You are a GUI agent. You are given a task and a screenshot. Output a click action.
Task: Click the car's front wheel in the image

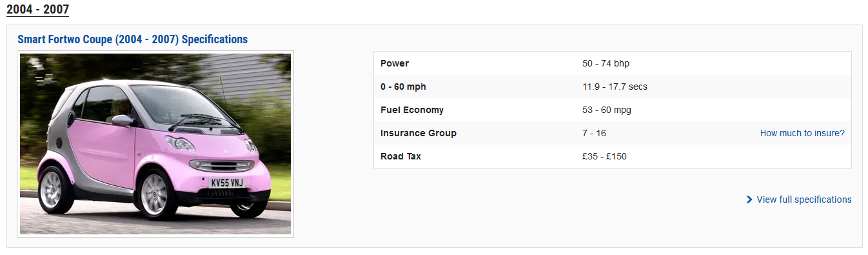(x=154, y=194)
